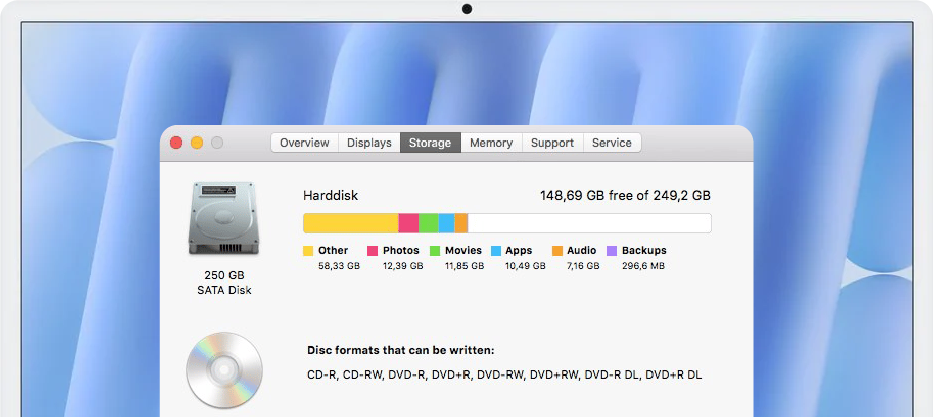Select the green Movies legend square

(435, 251)
